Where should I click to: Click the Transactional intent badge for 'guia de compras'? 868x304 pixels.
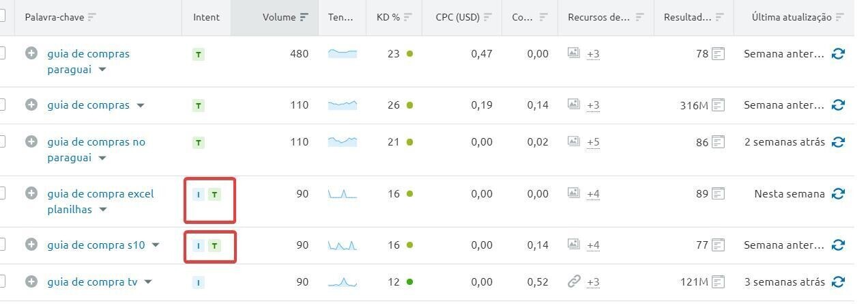point(199,106)
